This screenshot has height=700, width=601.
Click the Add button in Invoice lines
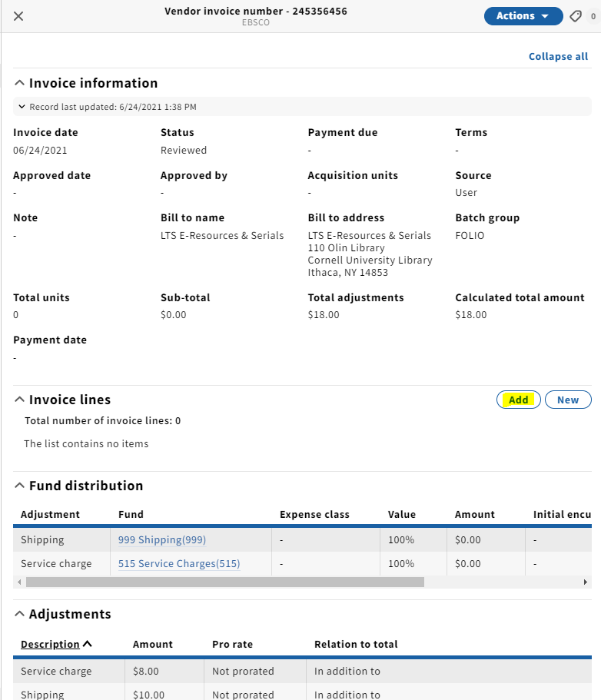[519, 400]
